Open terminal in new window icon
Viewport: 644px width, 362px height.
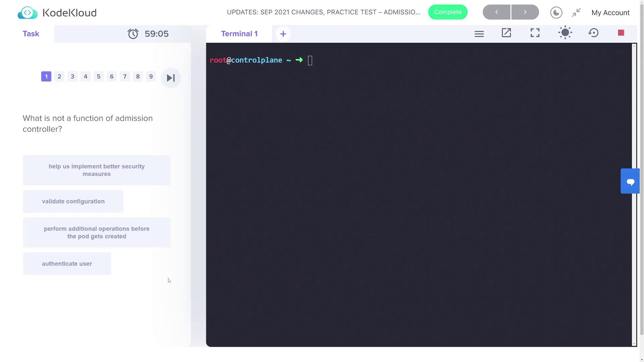click(x=506, y=33)
